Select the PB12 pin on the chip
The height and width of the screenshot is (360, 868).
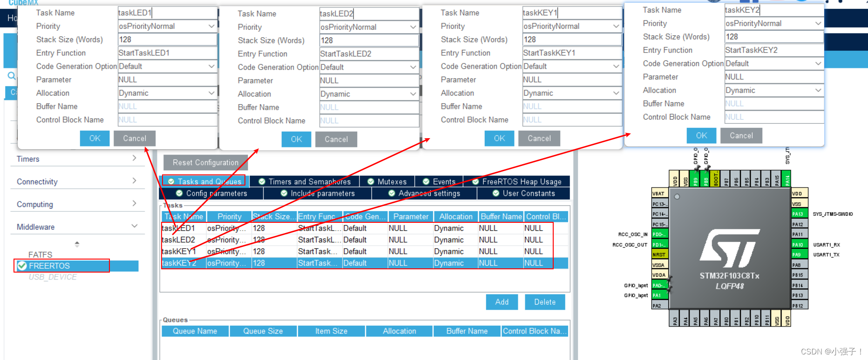800,306
